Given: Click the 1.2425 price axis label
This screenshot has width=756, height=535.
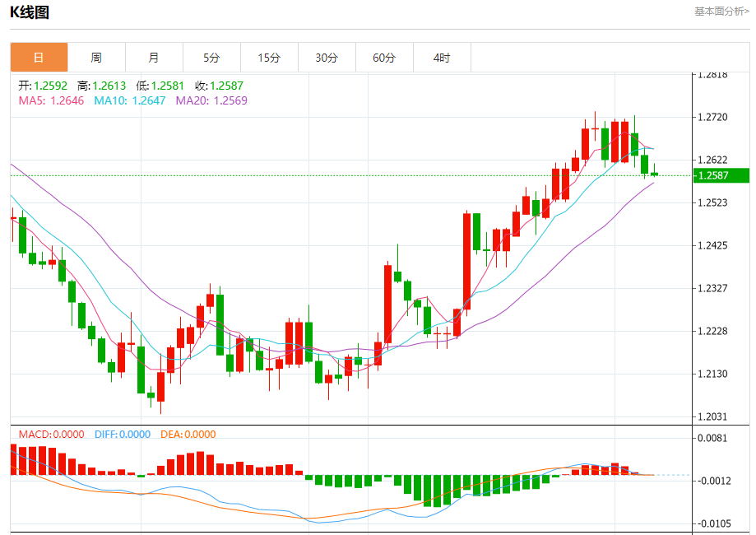Looking at the screenshot, I should point(712,245).
